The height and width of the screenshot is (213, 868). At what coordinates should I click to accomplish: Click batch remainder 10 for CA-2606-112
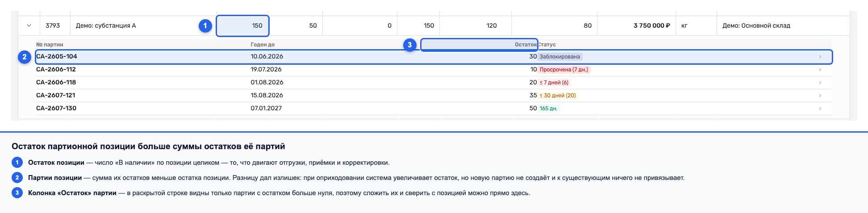coord(534,69)
